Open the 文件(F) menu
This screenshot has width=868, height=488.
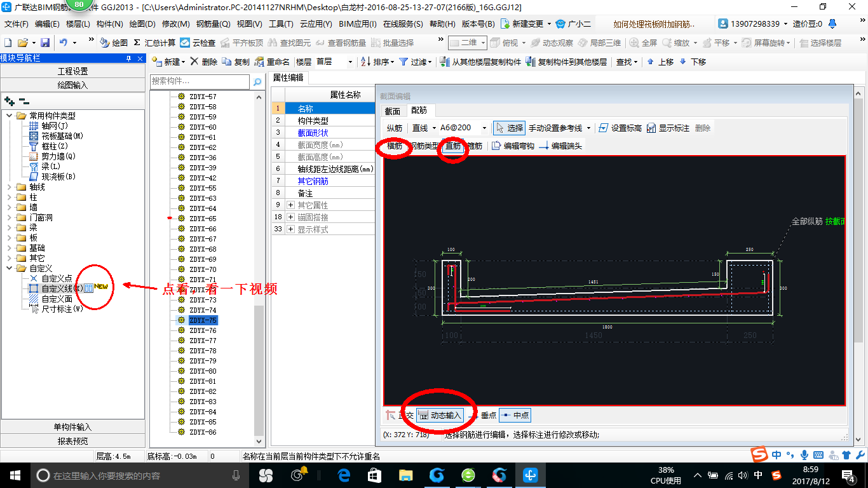(16, 24)
